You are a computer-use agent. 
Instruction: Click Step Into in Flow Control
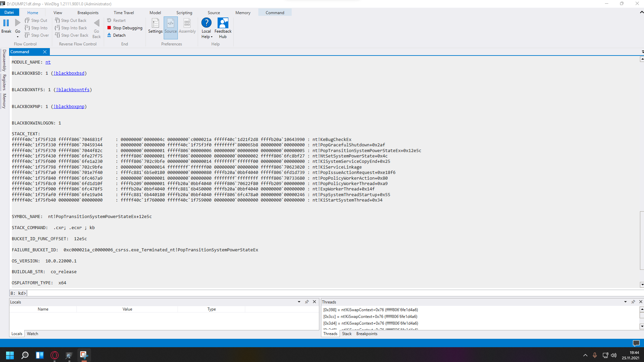pyautogui.click(x=36, y=28)
